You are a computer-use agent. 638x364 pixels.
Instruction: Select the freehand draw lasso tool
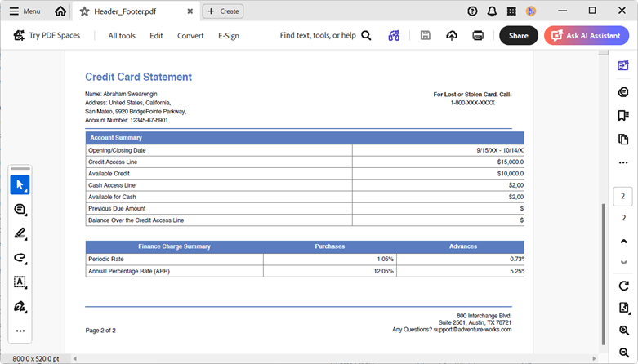(x=20, y=258)
